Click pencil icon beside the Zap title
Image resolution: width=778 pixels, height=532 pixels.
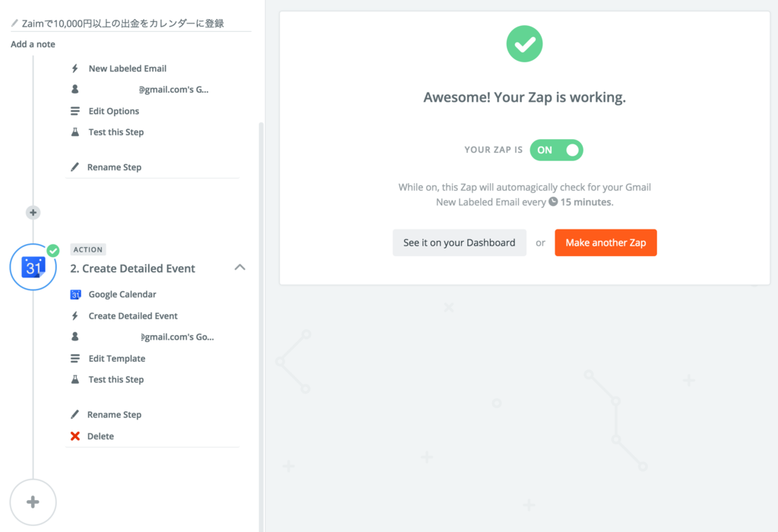coord(14,24)
